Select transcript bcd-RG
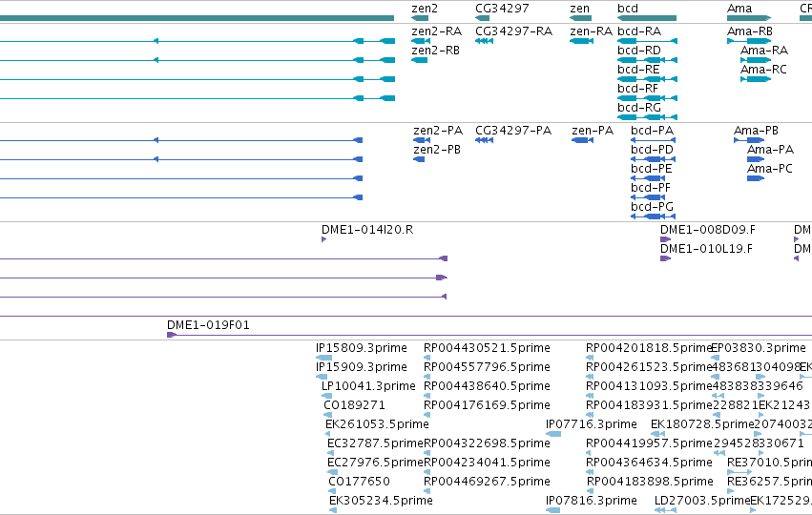812x515 pixels. (x=639, y=108)
